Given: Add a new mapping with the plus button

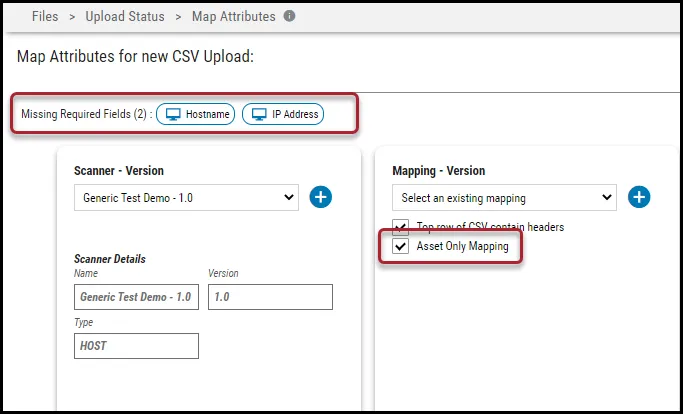Looking at the screenshot, I should [639, 197].
